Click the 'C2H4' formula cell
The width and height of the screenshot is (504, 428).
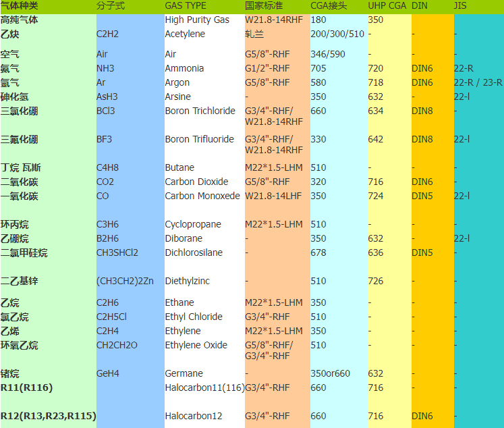[x=107, y=331]
